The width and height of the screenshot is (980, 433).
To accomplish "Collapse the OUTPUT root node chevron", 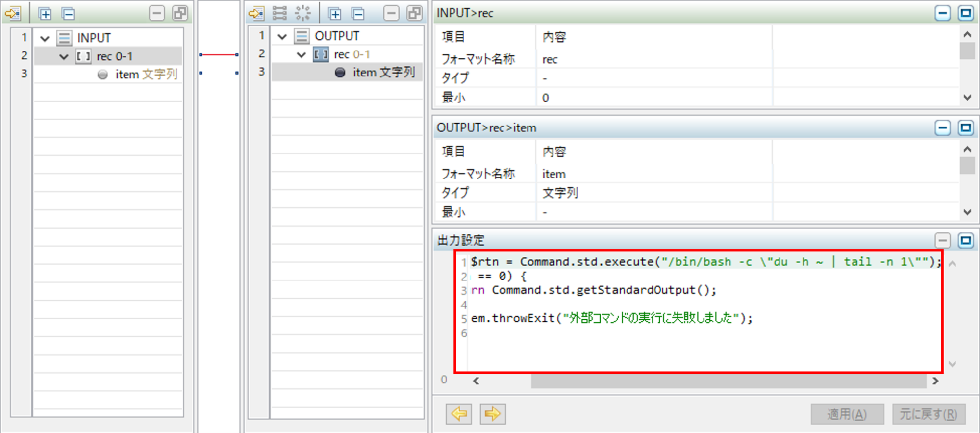I will pyautogui.click(x=282, y=37).
